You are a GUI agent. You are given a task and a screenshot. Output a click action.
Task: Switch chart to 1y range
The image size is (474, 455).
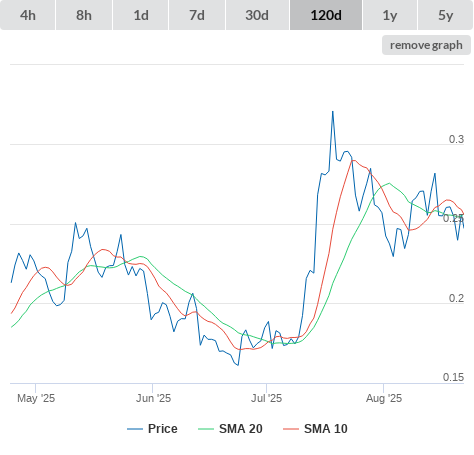tap(390, 15)
